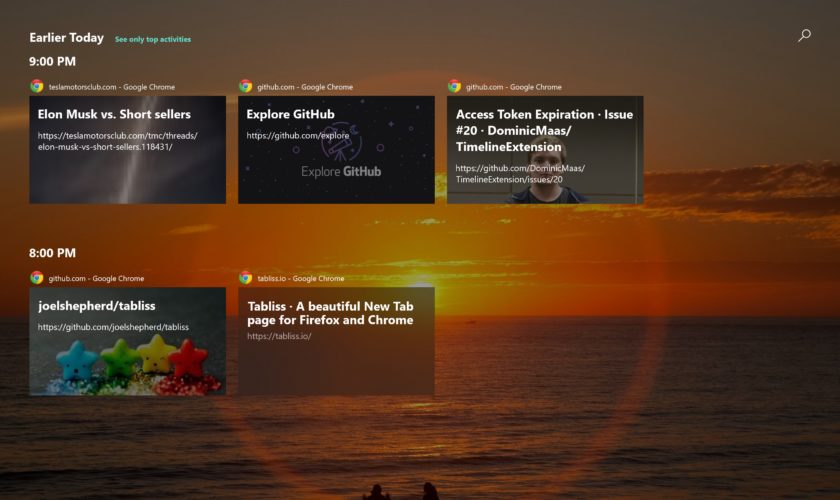The image size is (840, 500).
Task: Click the teslamotorsclub.com thread URL text
Action: (117, 141)
